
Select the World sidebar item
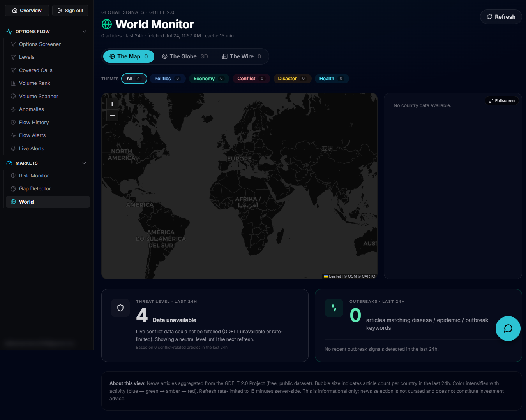pos(48,202)
